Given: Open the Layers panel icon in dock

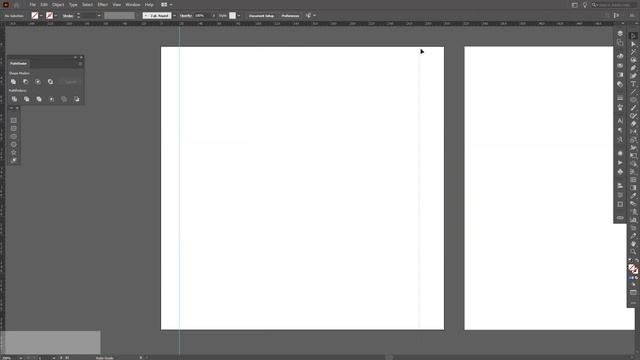Looking at the screenshot, I should [x=620, y=33].
